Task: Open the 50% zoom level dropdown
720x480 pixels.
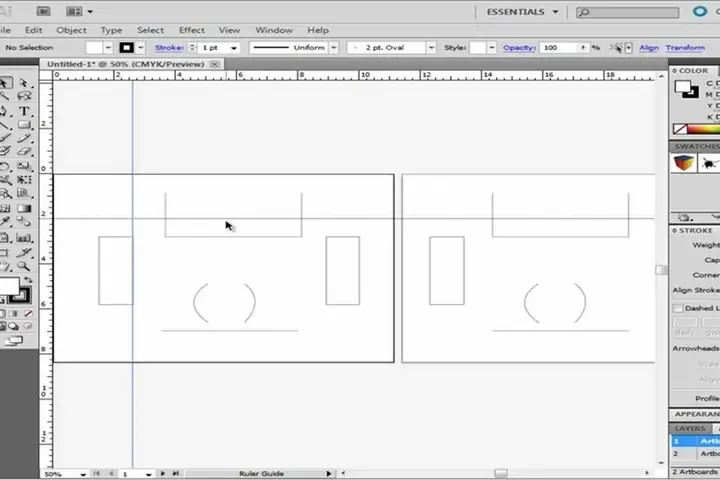Action: [x=83, y=474]
